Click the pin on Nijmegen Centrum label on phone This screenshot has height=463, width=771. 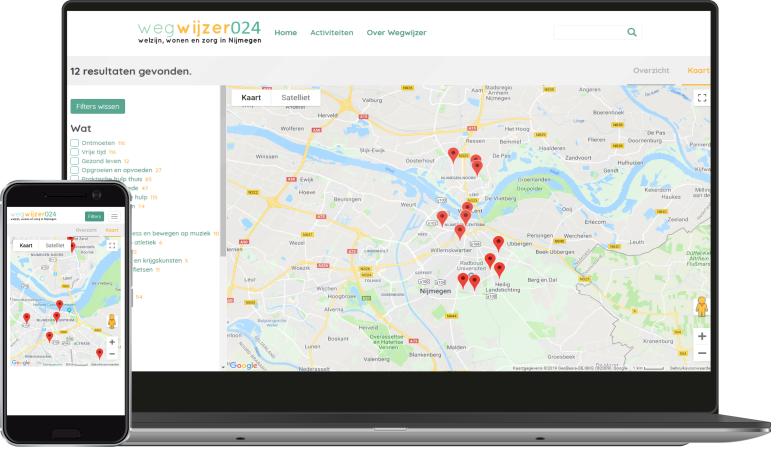point(57,317)
